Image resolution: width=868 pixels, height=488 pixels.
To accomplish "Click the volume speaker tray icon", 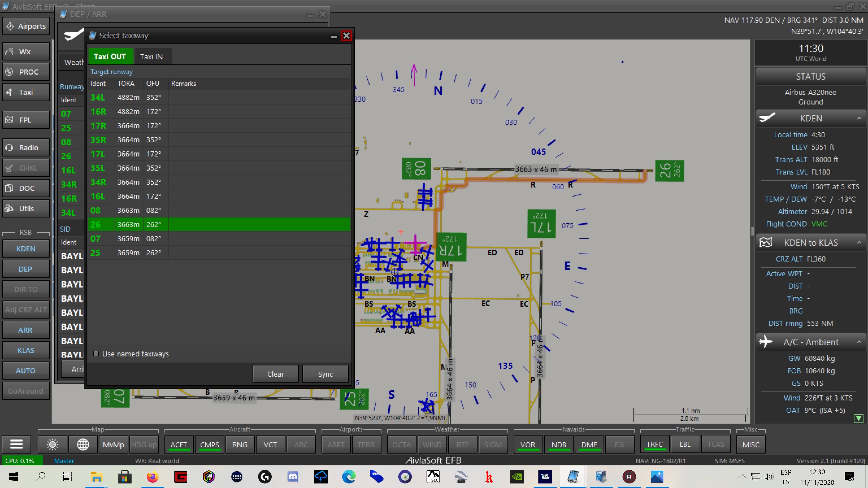I will (x=769, y=476).
